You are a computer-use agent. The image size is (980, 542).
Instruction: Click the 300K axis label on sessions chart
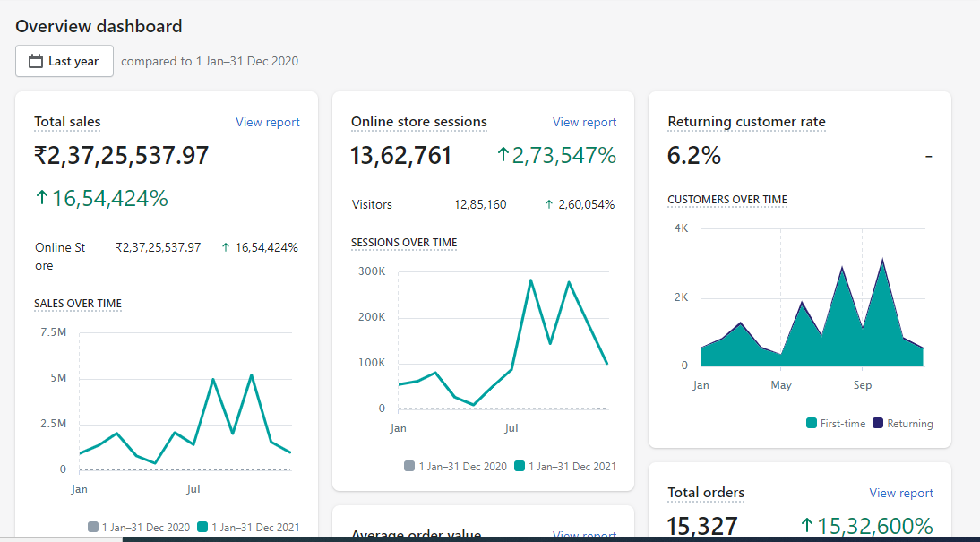(x=372, y=271)
